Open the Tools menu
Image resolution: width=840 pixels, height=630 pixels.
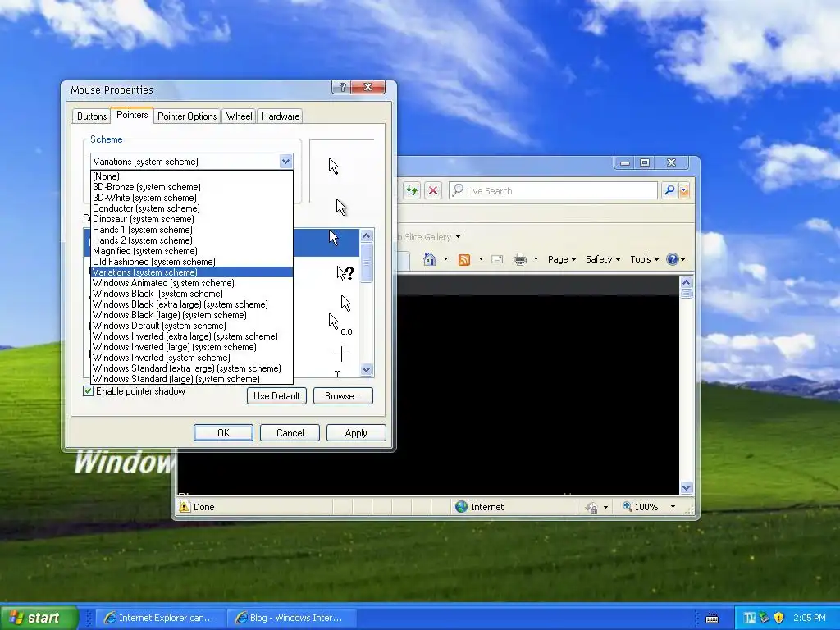pos(644,259)
